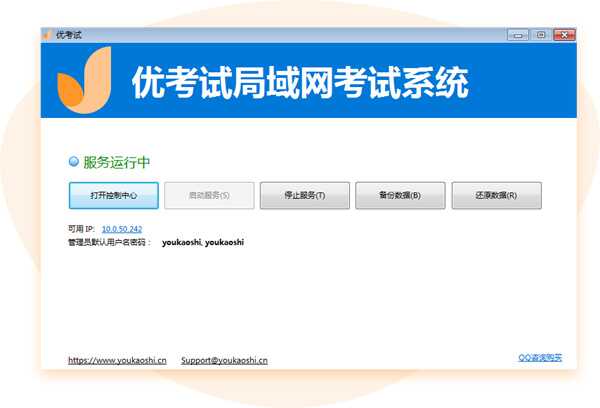Stop the service with 停止服务(T)

pyautogui.click(x=305, y=196)
